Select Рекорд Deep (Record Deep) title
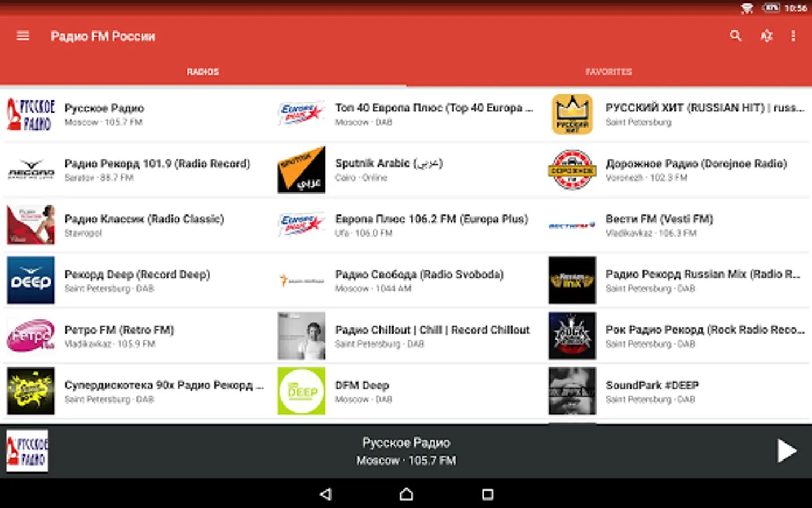 pos(137,274)
